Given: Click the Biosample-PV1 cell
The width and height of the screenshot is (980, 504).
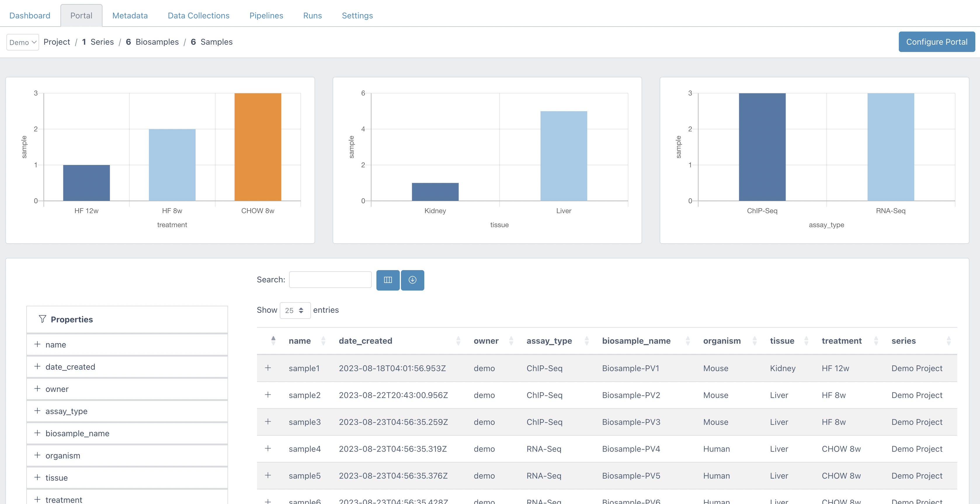Looking at the screenshot, I should [x=630, y=368].
